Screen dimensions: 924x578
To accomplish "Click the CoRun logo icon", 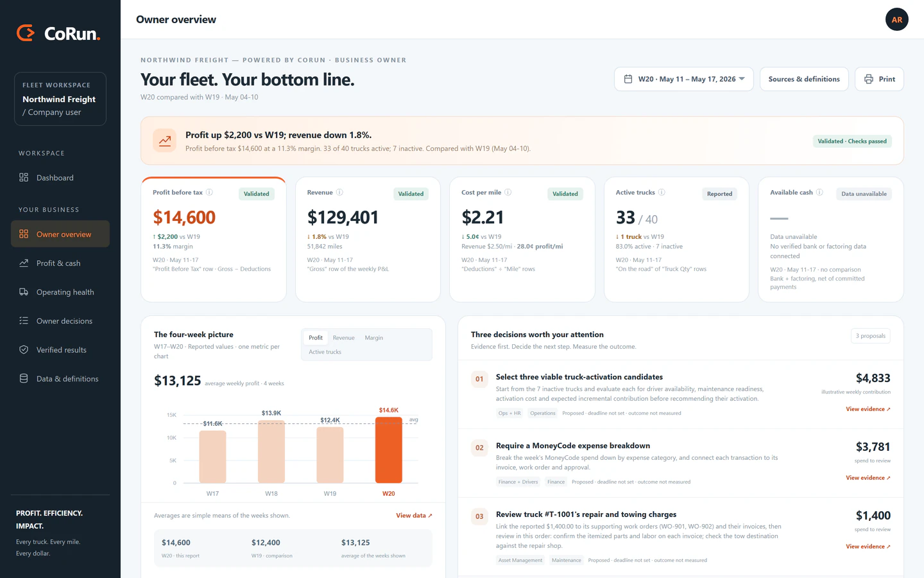I will 26,33.
